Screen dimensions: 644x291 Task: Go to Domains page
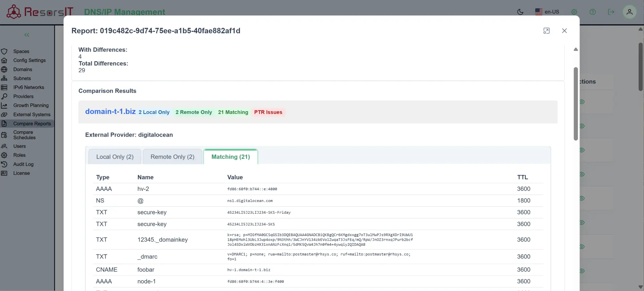click(23, 69)
